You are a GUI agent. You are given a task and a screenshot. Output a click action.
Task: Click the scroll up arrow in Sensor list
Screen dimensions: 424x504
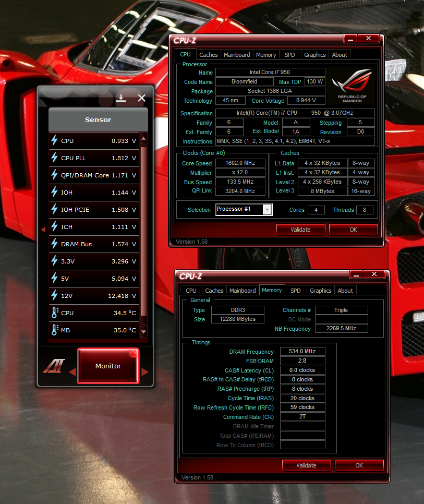pyautogui.click(x=143, y=139)
